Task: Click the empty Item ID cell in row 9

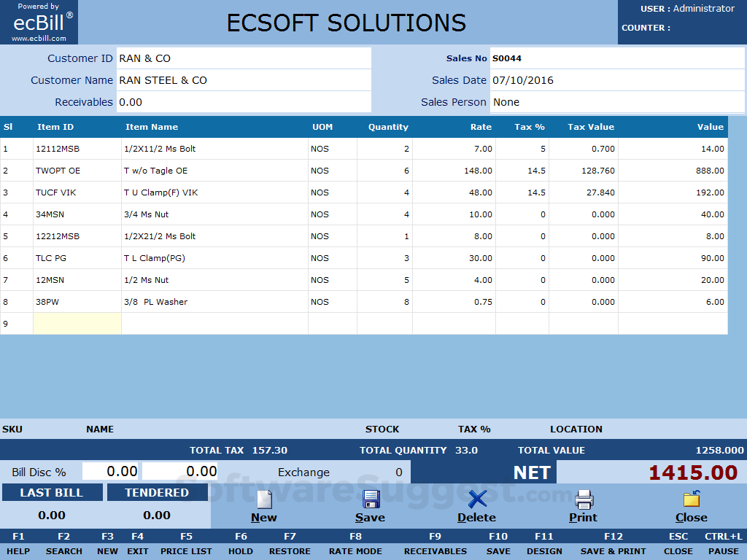Action: [x=77, y=324]
